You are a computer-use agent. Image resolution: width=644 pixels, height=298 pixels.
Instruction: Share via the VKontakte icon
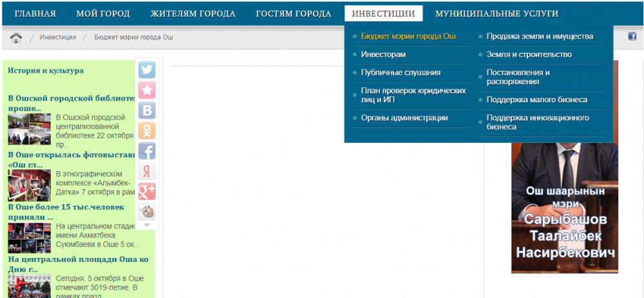point(147,111)
